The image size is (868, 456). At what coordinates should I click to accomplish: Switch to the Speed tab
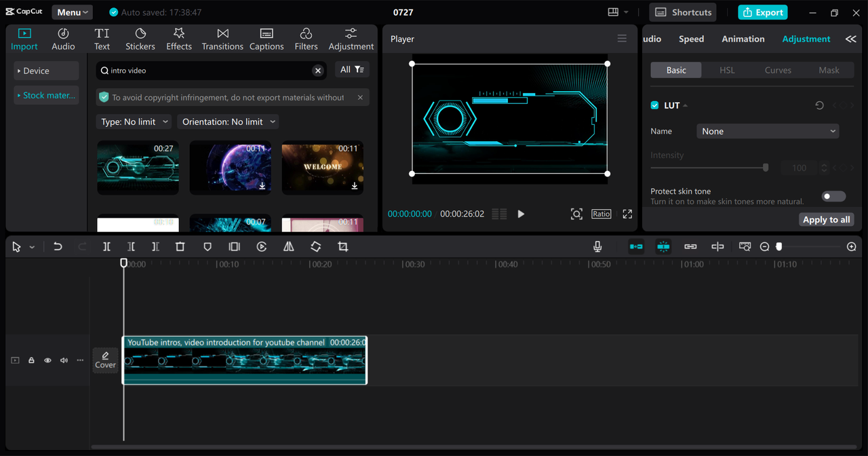click(691, 39)
